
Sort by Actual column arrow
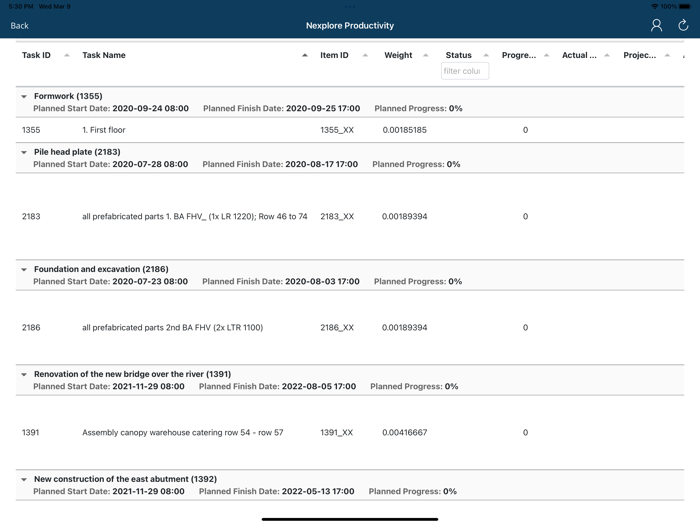[x=607, y=55]
